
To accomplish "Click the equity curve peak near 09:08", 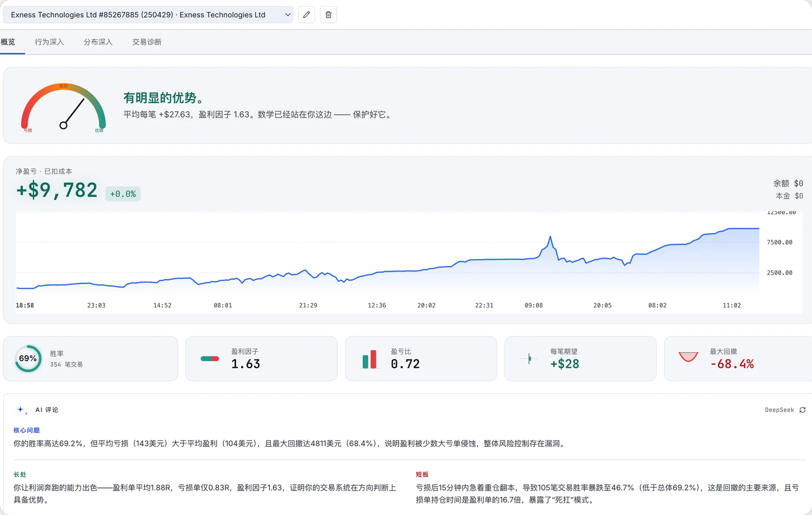I will [x=550, y=238].
